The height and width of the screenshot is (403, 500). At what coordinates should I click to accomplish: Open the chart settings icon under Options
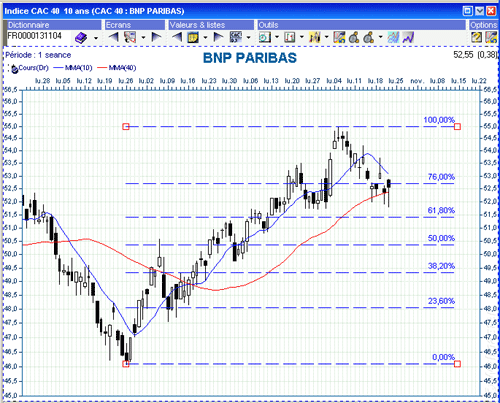tap(491, 37)
